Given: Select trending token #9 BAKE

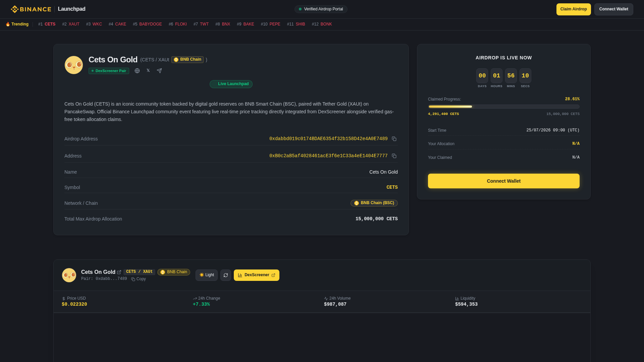Looking at the screenshot, I should [x=246, y=24].
